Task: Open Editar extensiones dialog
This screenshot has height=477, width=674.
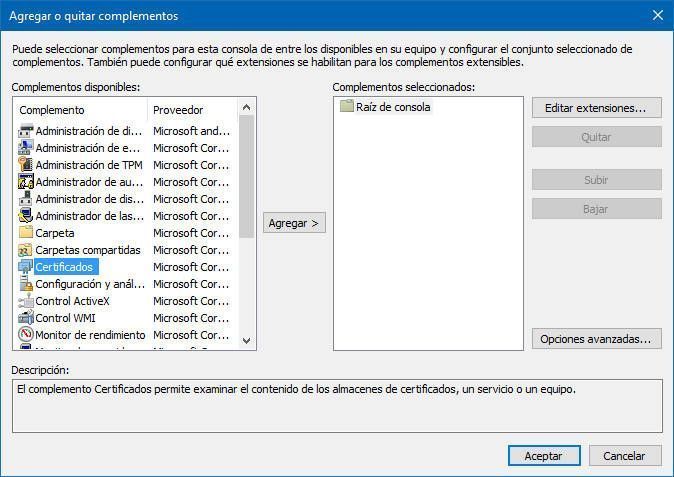Action: pyautogui.click(x=596, y=108)
